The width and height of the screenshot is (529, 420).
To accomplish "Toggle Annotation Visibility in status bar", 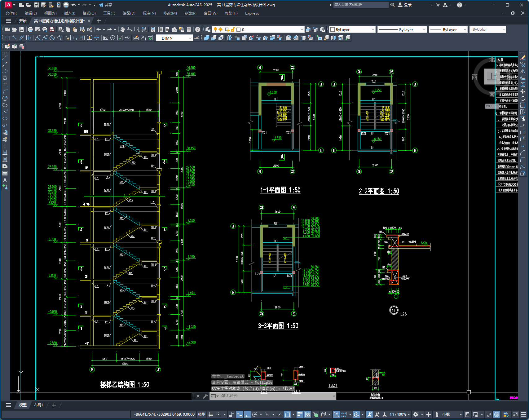I will (x=369, y=414).
